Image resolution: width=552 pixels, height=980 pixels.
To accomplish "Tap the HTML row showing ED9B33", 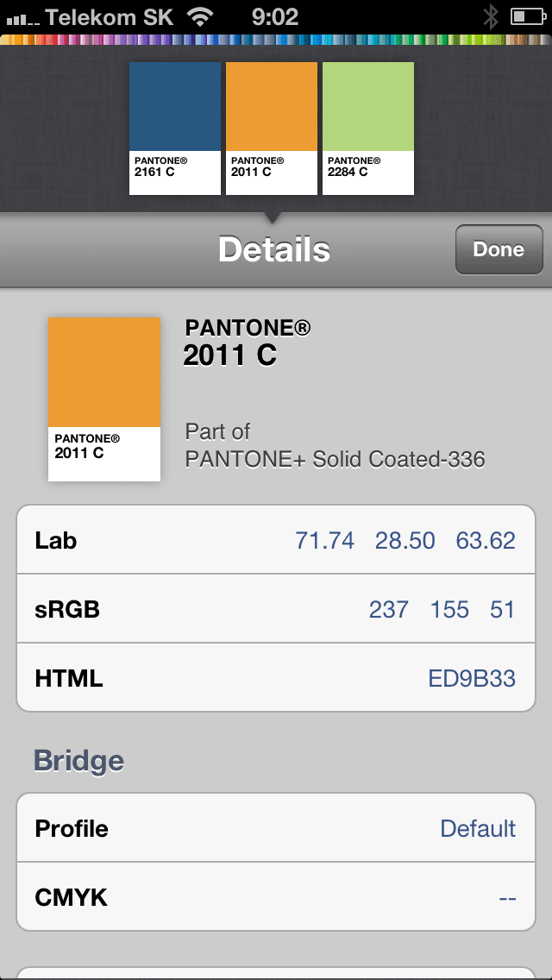I will [x=276, y=678].
